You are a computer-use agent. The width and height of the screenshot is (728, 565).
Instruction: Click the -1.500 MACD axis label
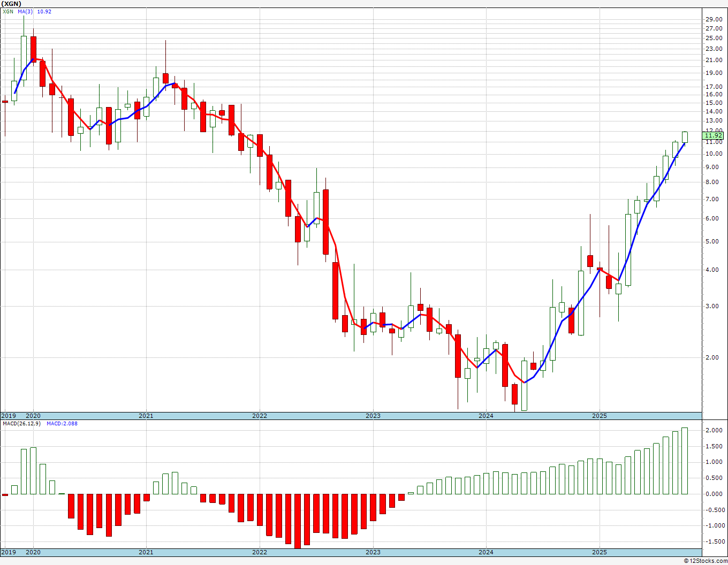(x=713, y=541)
